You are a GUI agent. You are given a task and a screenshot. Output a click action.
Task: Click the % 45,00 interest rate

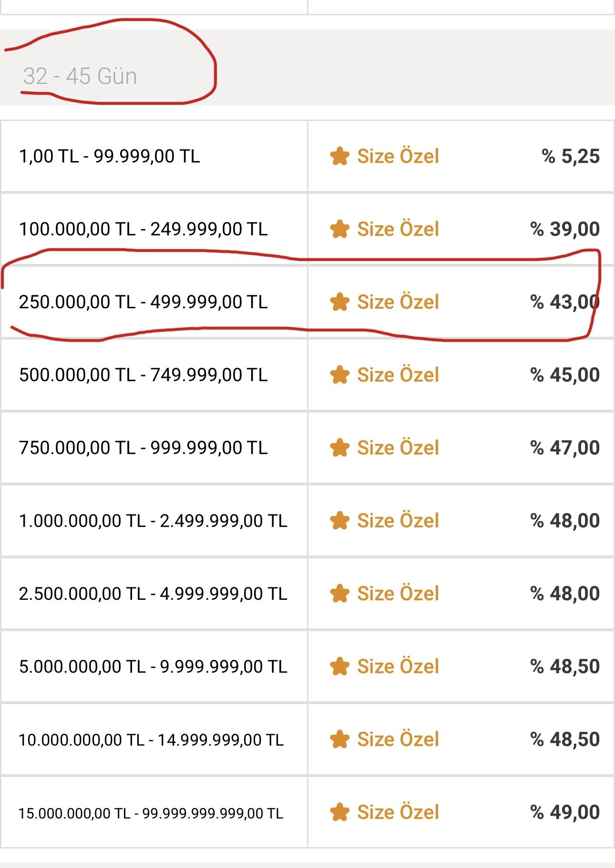point(565,375)
